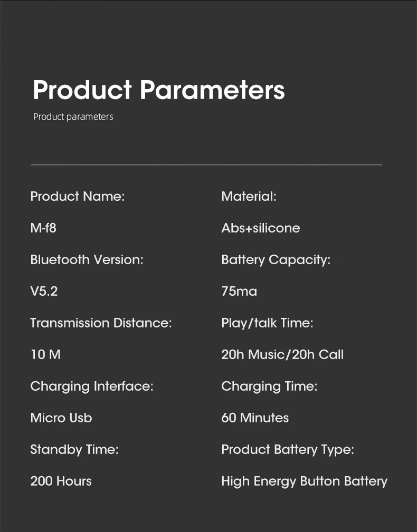Click the Material label
Screen dimensions: 417x532
point(249,197)
